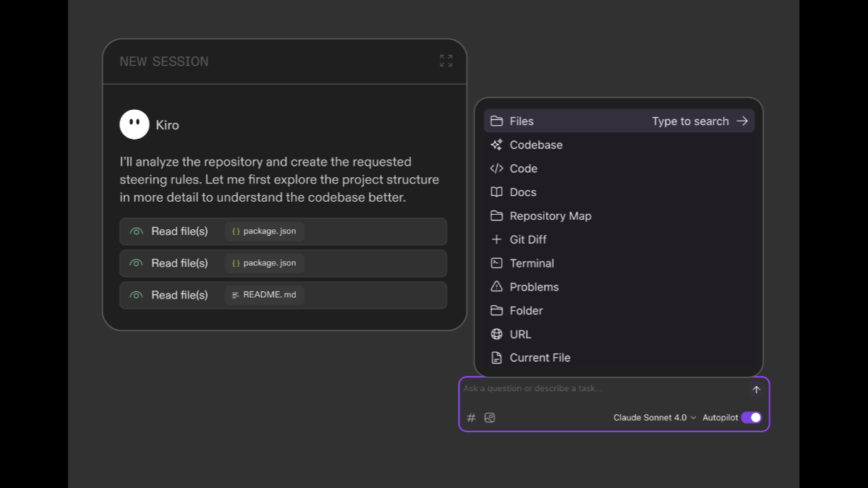Screen dimensions: 868x488
Task: Click the arrow next to Type to search
Action: coord(742,121)
